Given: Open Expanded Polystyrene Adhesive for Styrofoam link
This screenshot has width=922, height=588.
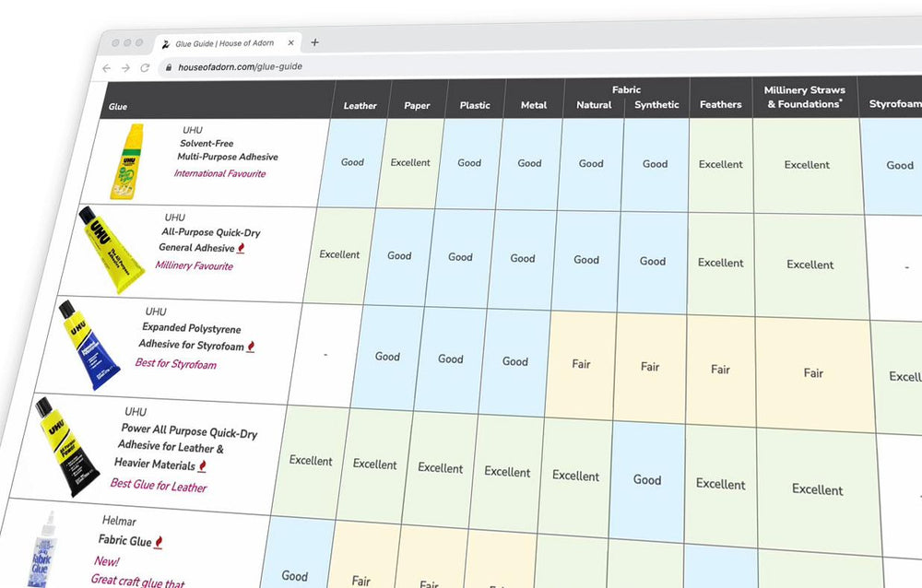Looking at the screenshot, I should click(191, 336).
